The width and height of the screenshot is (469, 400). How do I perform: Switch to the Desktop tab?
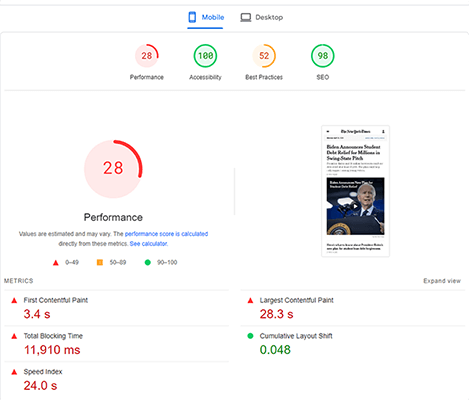pos(262,17)
